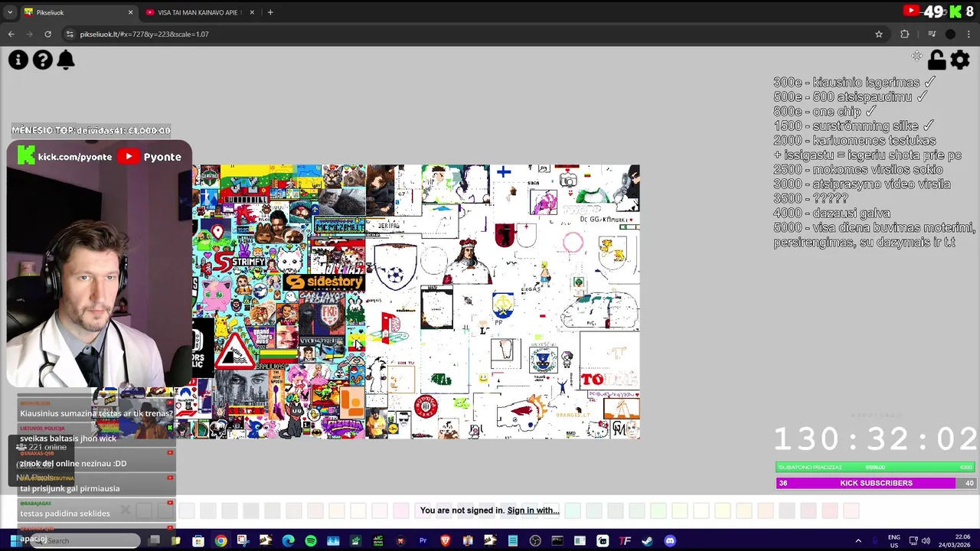
Task: Go back using browser back arrow
Action: pyautogui.click(x=11, y=34)
